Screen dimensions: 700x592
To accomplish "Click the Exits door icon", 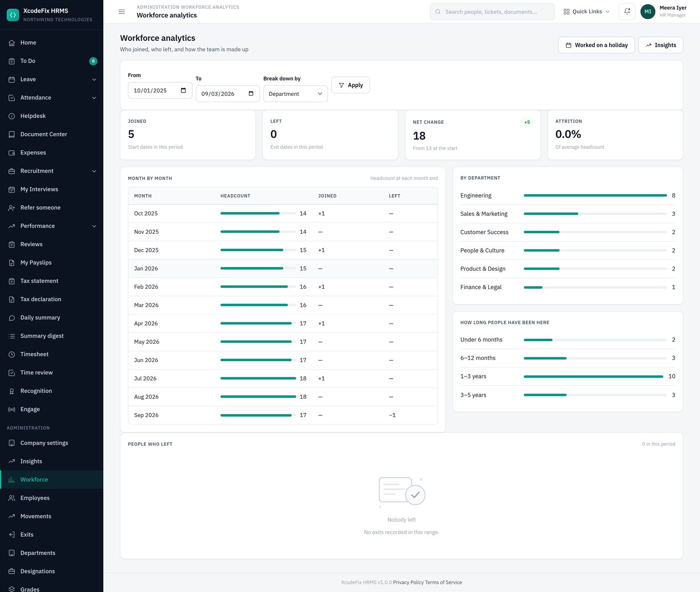I will click(12, 535).
